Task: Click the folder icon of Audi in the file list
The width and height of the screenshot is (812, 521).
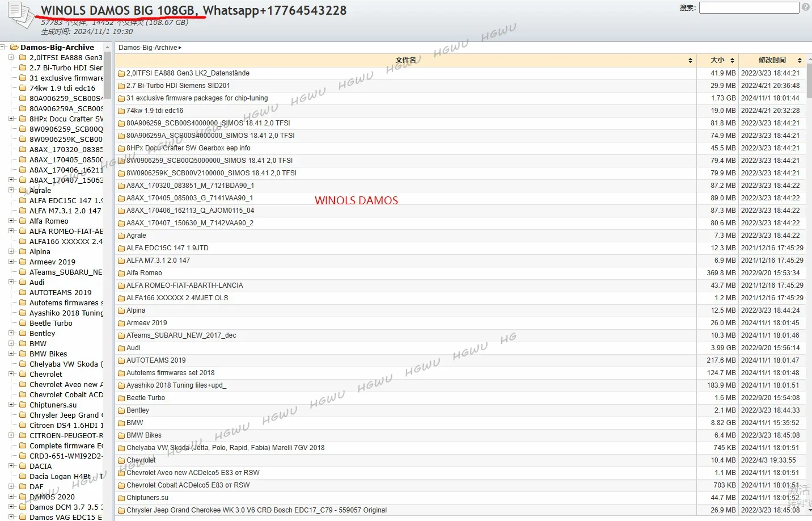Action: point(121,348)
